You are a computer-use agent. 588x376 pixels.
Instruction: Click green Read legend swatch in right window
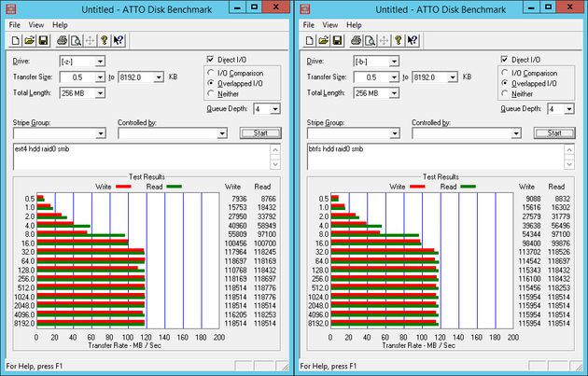click(468, 187)
